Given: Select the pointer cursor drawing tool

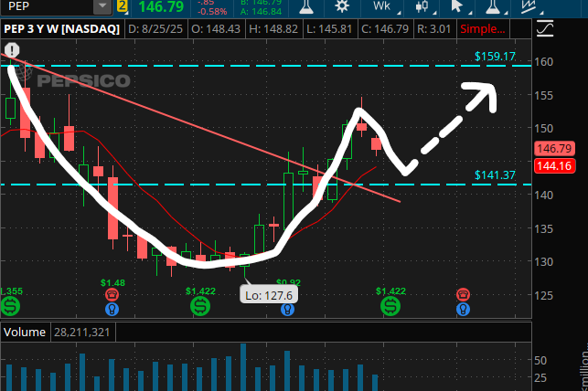Looking at the screenshot, I should pos(456,6).
